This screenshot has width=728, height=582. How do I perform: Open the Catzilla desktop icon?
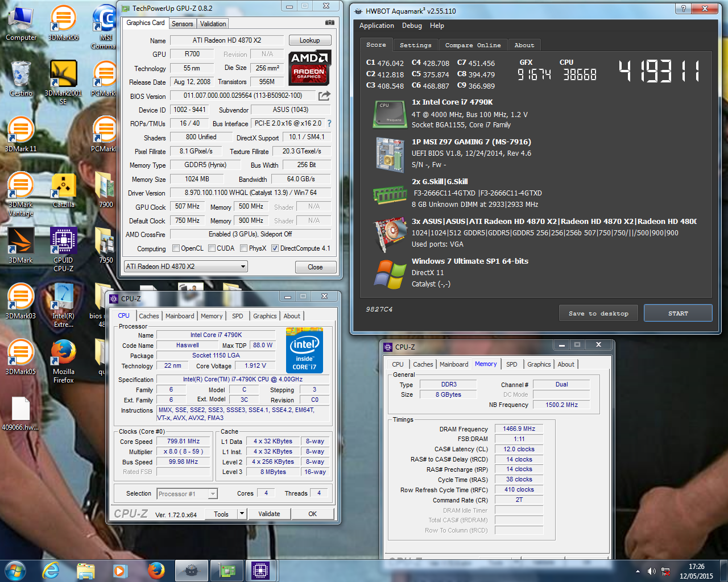[x=63, y=190]
